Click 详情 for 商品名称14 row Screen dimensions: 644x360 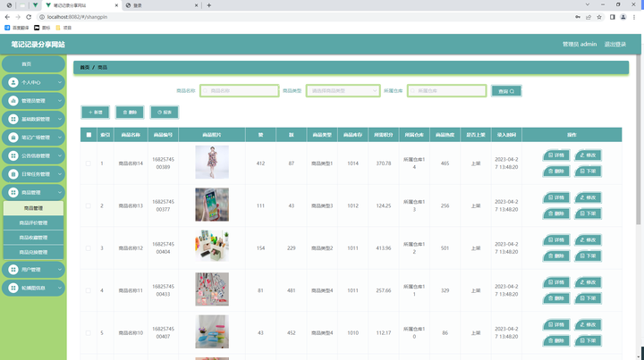point(556,155)
